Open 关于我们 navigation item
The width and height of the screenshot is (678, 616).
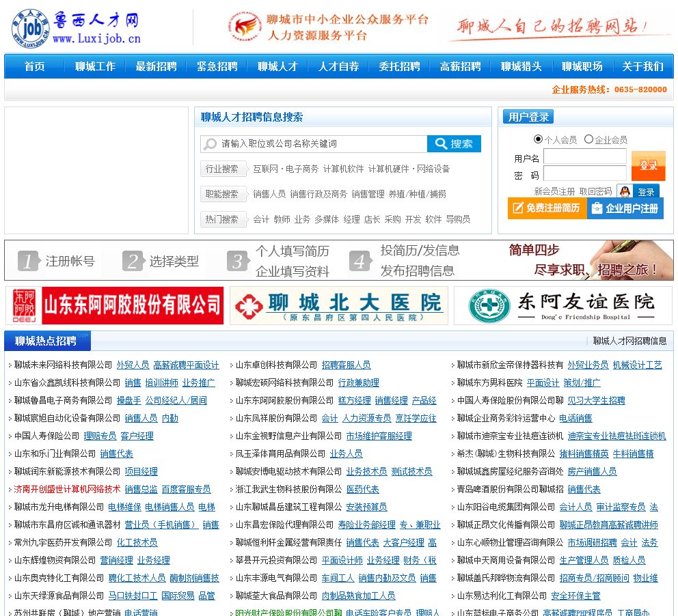642,66
